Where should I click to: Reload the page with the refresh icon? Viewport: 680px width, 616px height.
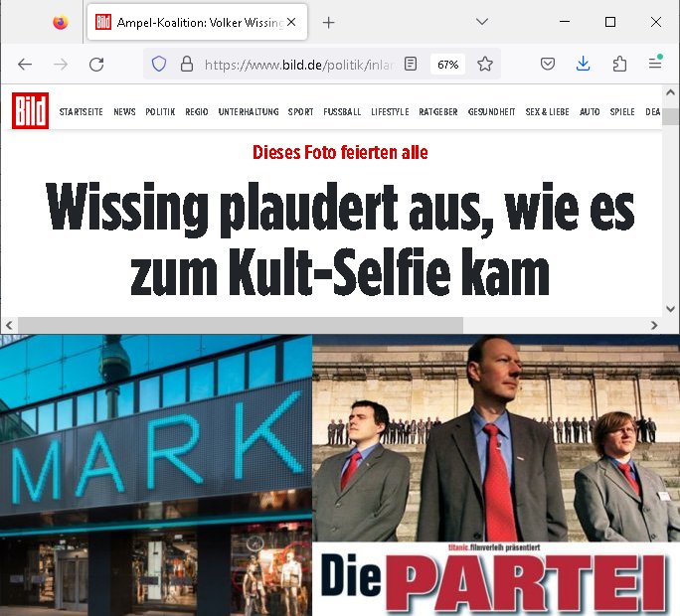pos(96,65)
